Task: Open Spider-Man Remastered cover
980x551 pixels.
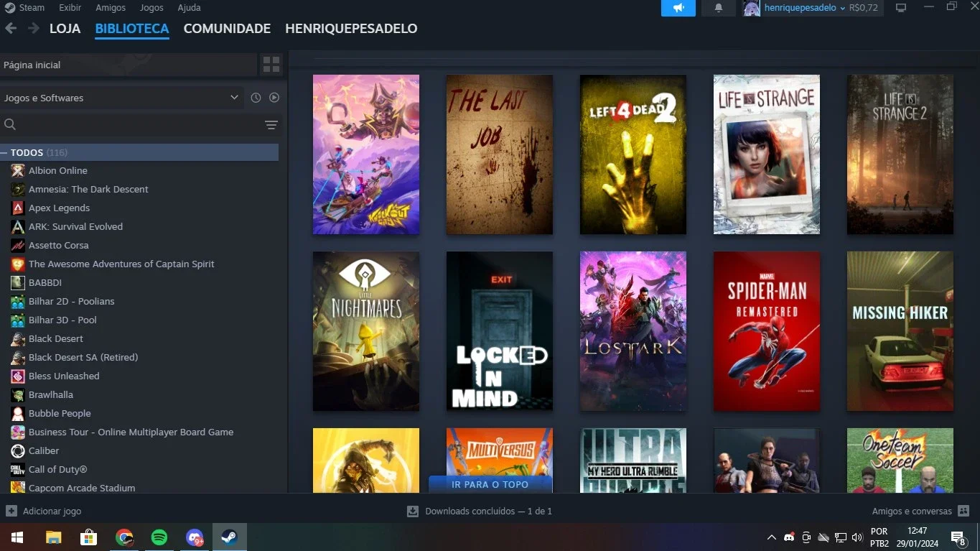Action: [767, 331]
